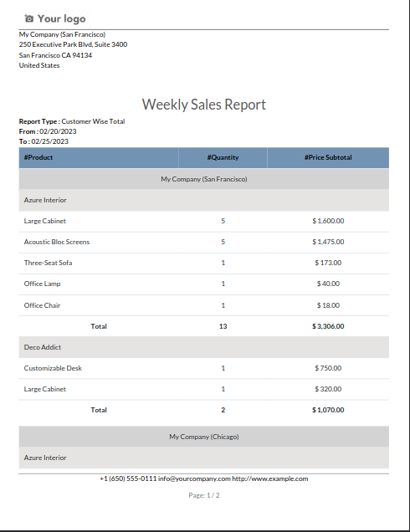
Task: Select the #Price Subtotal column header
Action: coord(328,158)
